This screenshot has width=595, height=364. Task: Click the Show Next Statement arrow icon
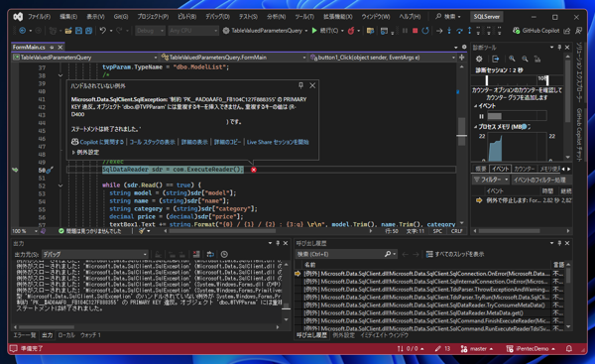[439, 31]
